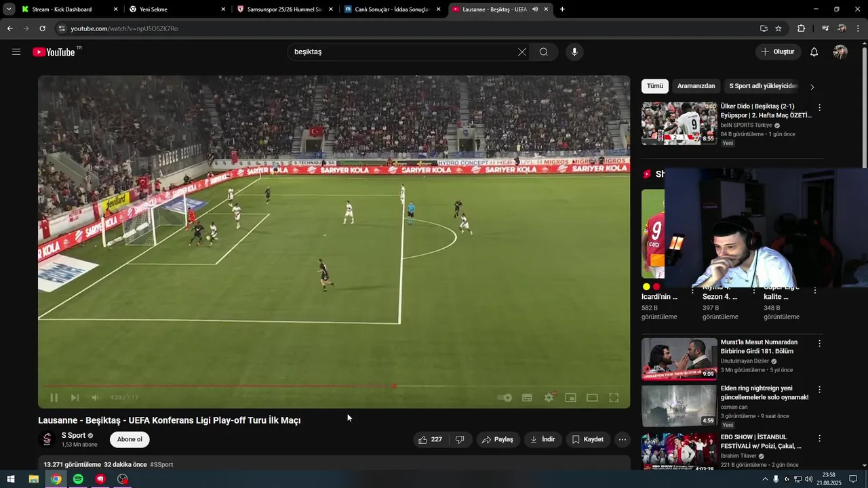Toggle subtitles in the player
868x488 pixels.
click(527, 398)
